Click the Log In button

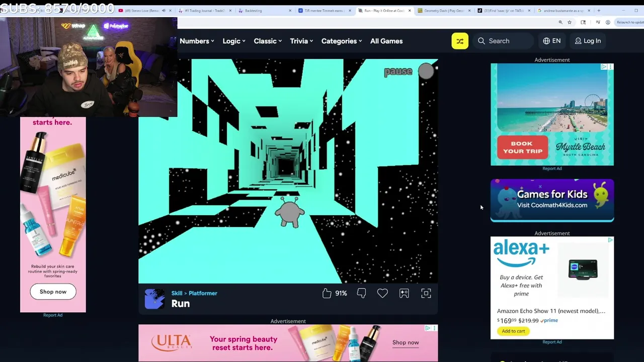588,41
